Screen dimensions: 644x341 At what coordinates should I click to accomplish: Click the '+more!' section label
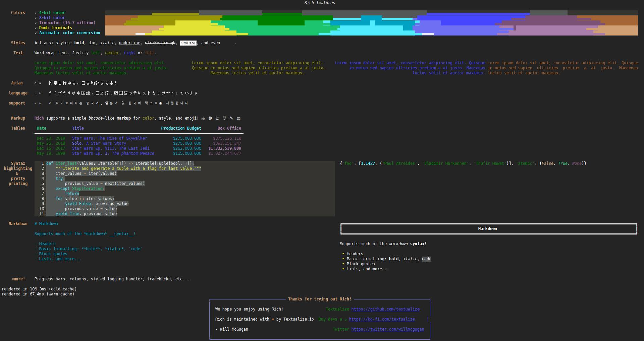tap(18, 279)
